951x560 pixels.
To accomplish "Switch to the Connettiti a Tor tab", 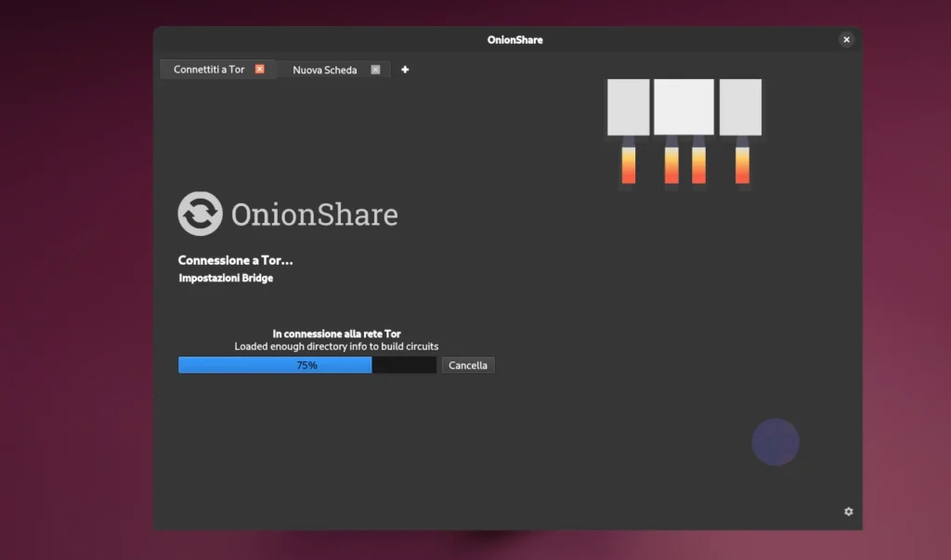I will point(209,69).
